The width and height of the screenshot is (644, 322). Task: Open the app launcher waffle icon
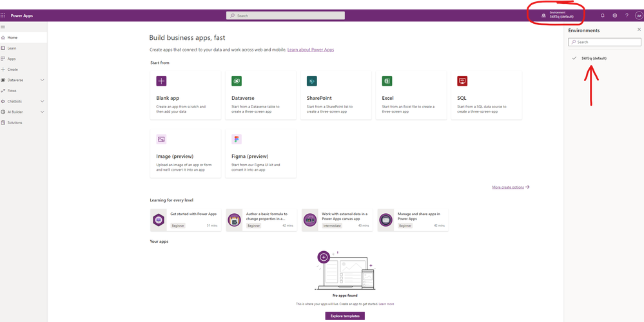(x=3, y=15)
